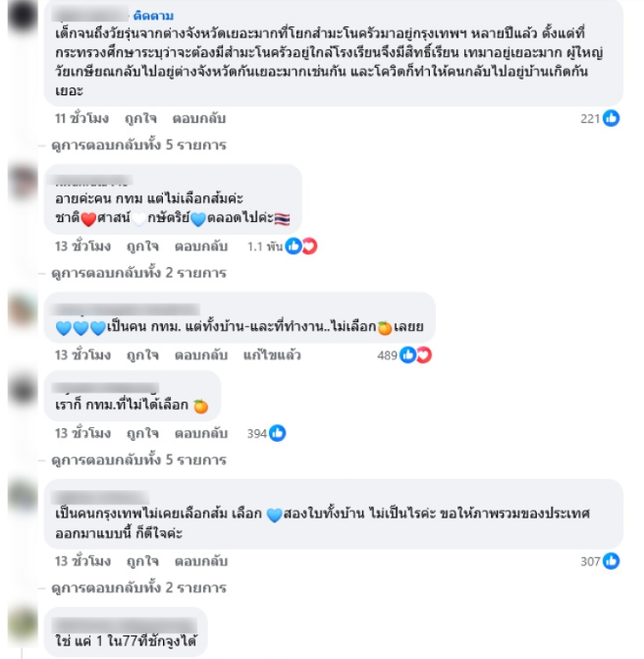The height and width of the screenshot is (659, 644).
Task: Open the top commenter's profile picture
Action: click(x=23, y=17)
